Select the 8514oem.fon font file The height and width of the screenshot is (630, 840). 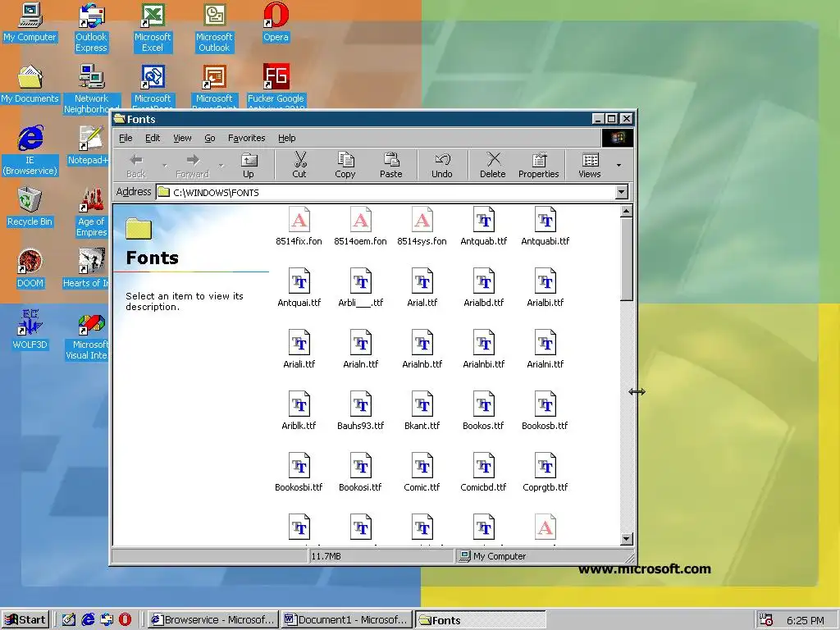(x=361, y=226)
